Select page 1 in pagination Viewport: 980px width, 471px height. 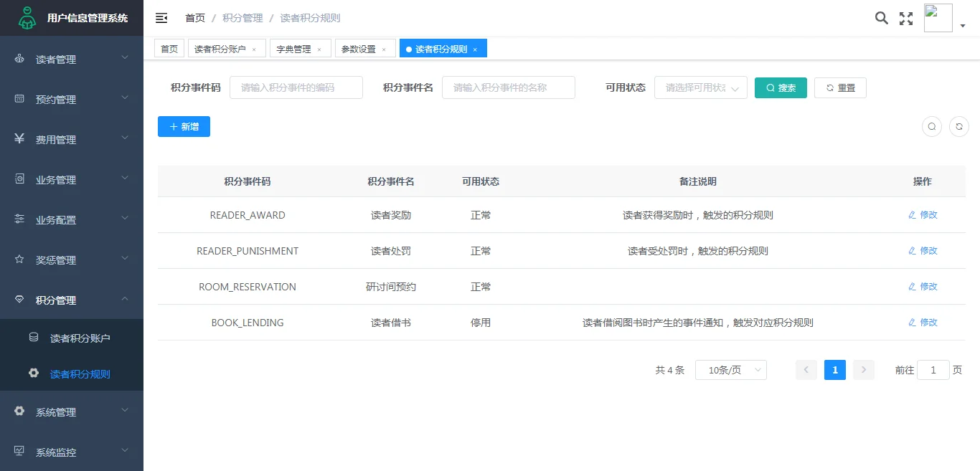coord(835,370)
